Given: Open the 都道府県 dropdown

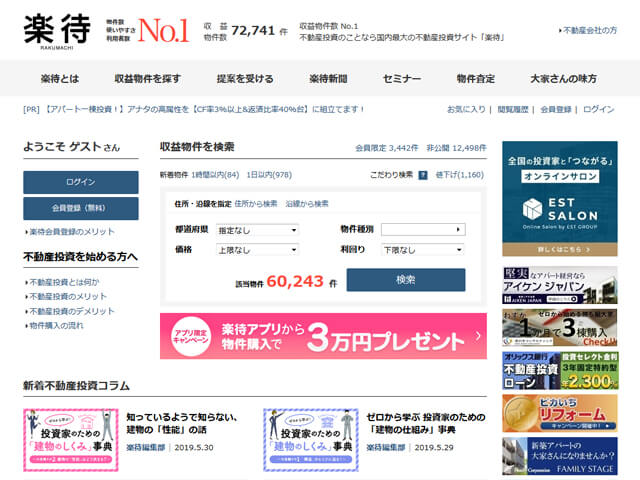Looking at the screenshot, I should click(x=258, y=230).
